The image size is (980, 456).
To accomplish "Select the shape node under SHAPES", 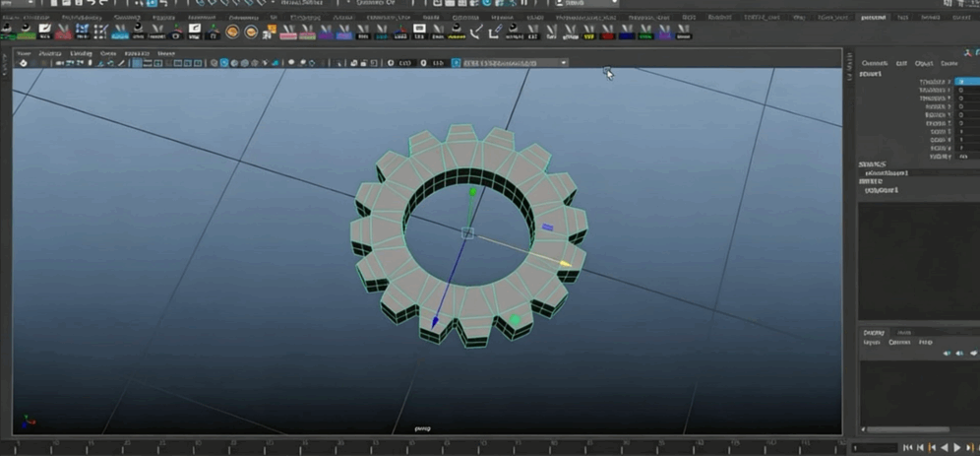I will [887, 172].
